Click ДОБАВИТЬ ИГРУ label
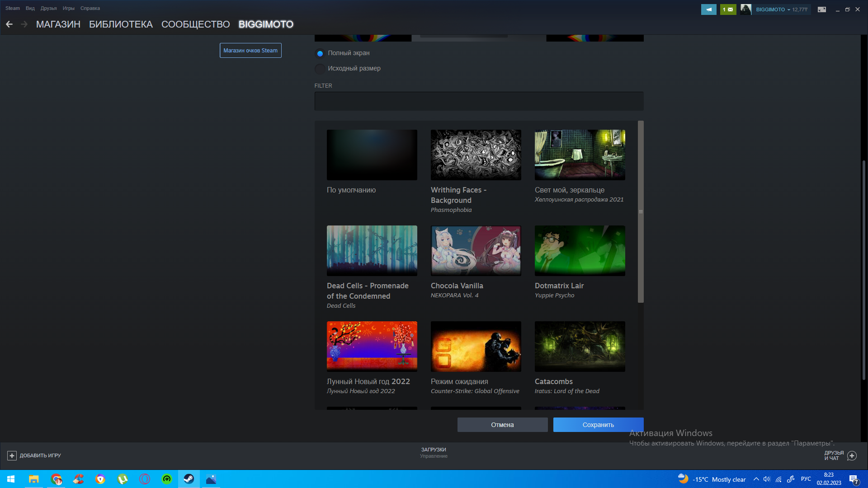This screenshot has width=868, height=488. (x=40, y=455)
